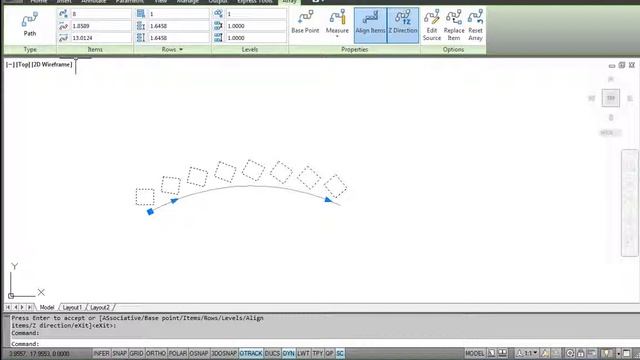Toggle Z Direction option

click(x=403, y=25)
